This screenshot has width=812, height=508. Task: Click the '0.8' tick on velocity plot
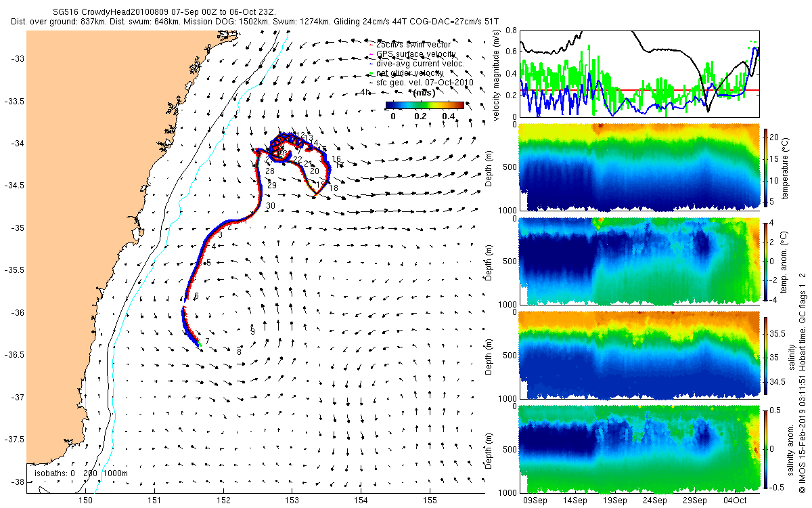[511, 30]
